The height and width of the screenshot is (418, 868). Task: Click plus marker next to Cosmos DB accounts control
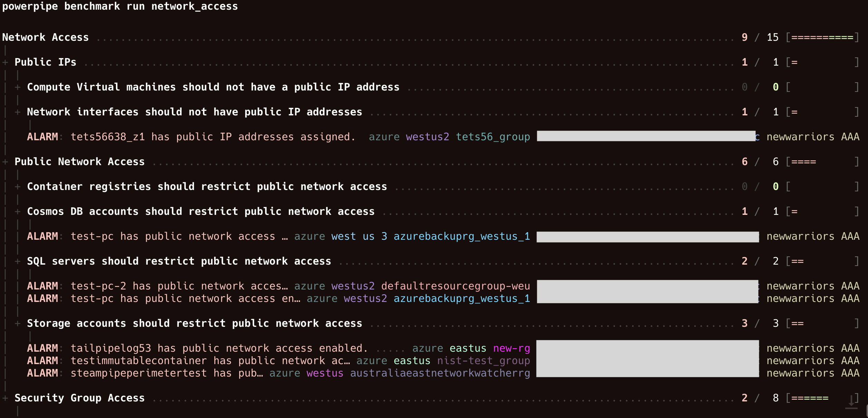(x=18, y=212)
